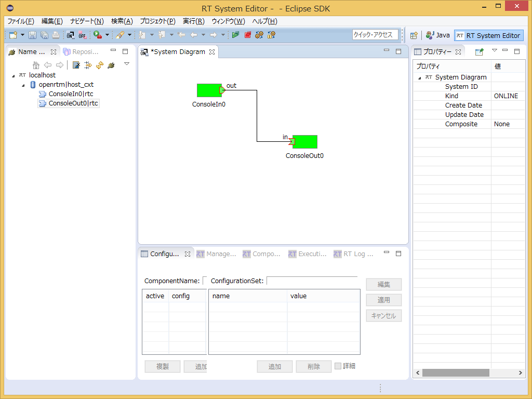
Task: Click the Name Service view forward arrow
Action: click(60, 65)
